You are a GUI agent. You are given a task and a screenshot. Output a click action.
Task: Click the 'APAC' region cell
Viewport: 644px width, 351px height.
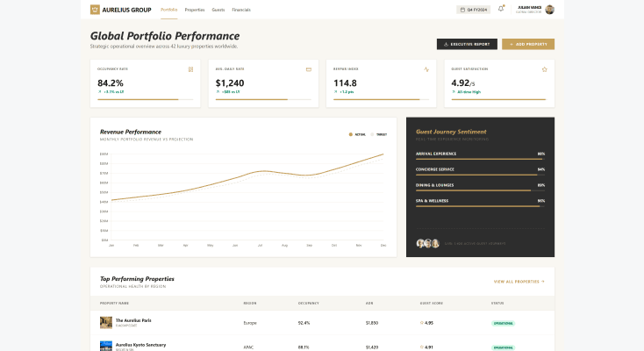[x=248, y=347]
